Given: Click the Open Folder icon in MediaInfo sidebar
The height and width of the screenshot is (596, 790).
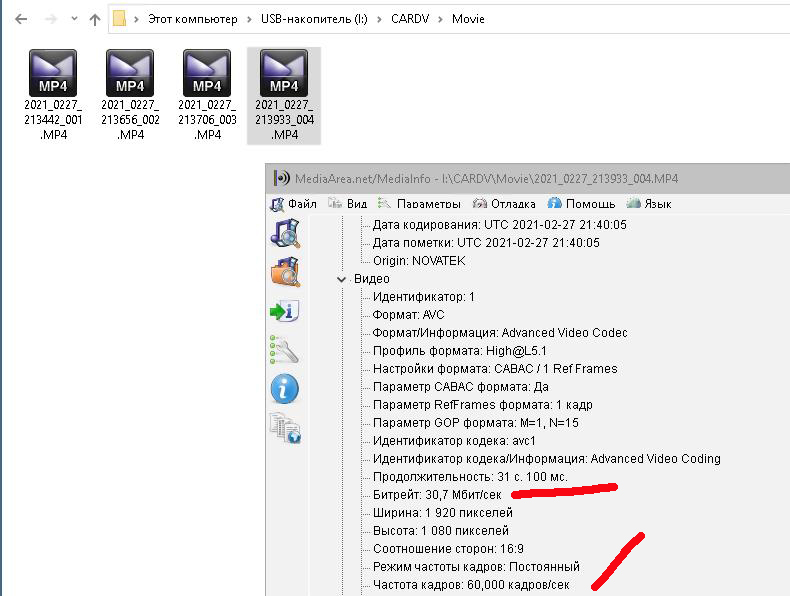Looking at the screenshot, I should [285, 272].
